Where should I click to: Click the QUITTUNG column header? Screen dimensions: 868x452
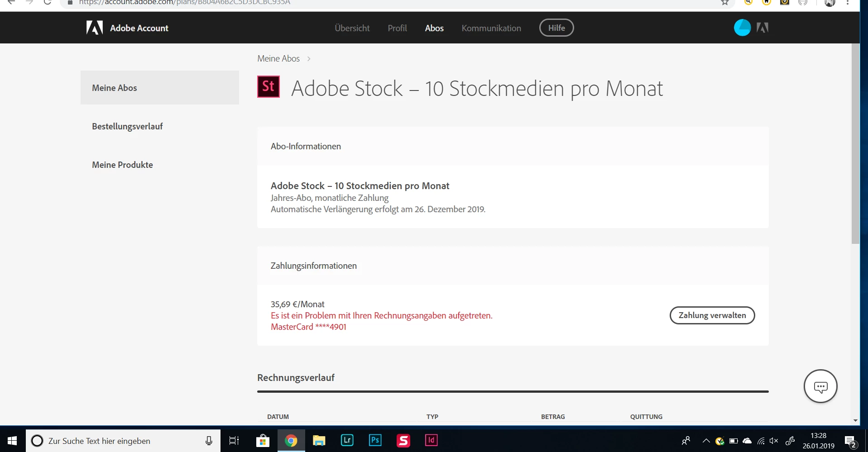pyautogui.click(x=646, y=417)
